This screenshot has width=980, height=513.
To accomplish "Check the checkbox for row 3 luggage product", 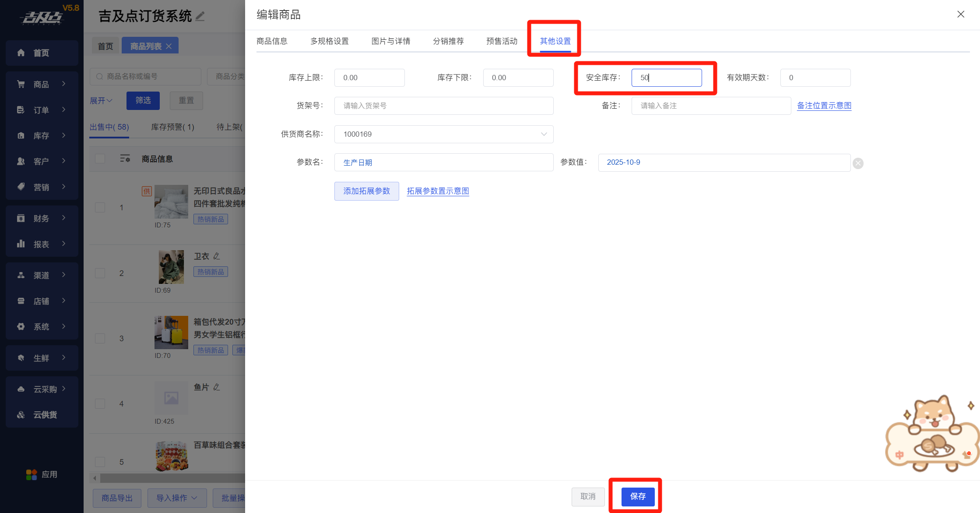I will click(100, 339).
